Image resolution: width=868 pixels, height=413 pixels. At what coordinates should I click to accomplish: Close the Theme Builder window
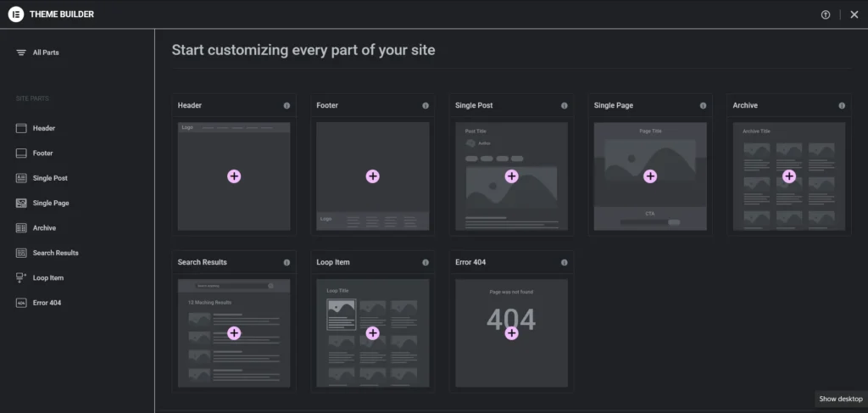(x=854, y=15)
